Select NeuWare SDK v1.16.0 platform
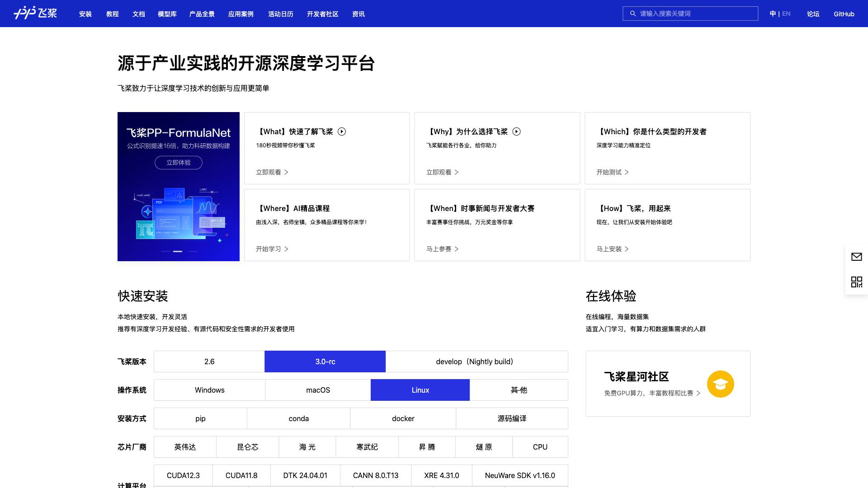The image size is (868, 488). (x=520, y=475)
